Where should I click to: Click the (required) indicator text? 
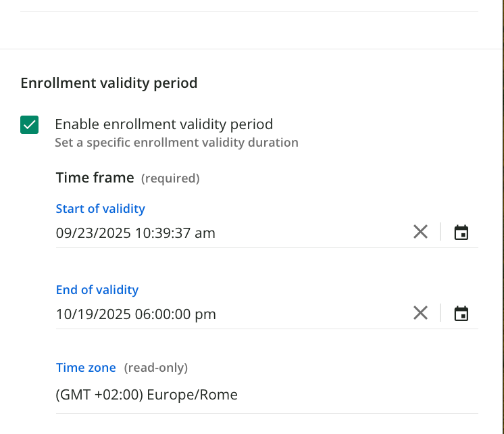click(170, 178)
